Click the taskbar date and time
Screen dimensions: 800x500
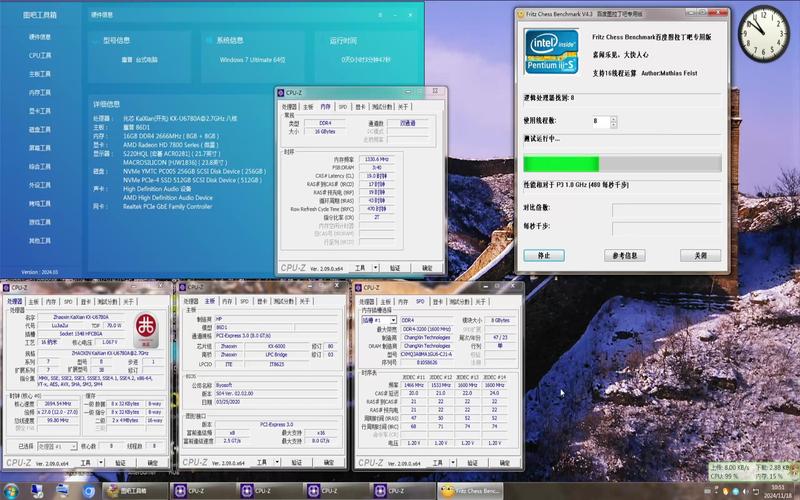[778, 491]
